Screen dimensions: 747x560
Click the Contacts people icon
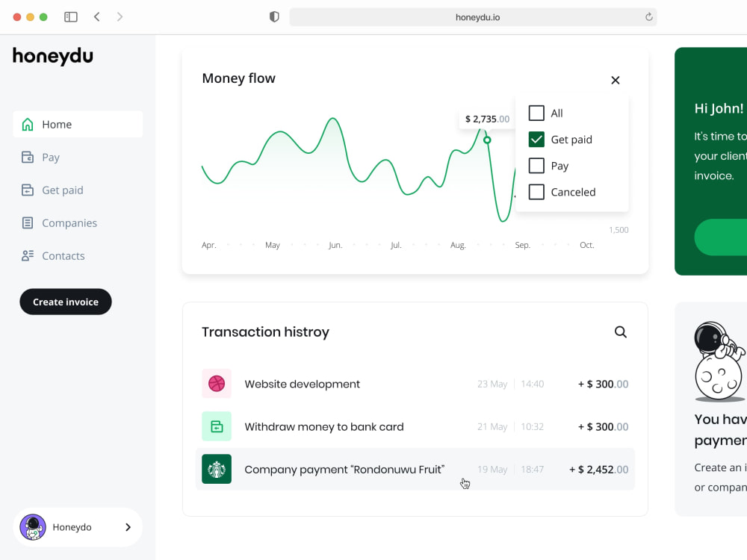point(28,255)
